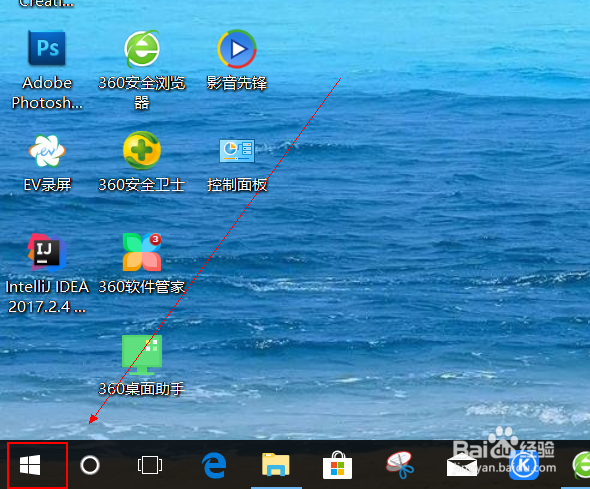
Task: Click the '影音先锋' label text
Action: (237, 83)
